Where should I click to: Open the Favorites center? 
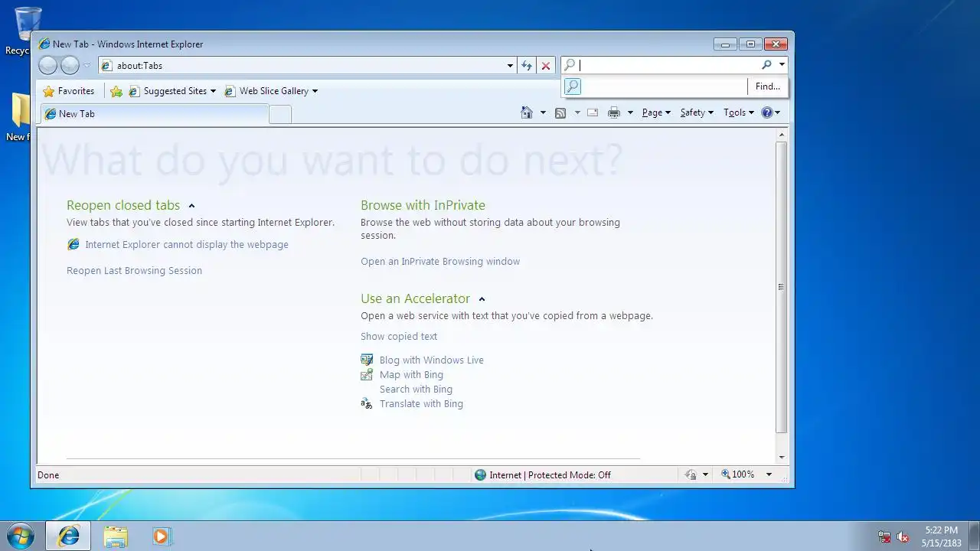click(x=69, y=91)
